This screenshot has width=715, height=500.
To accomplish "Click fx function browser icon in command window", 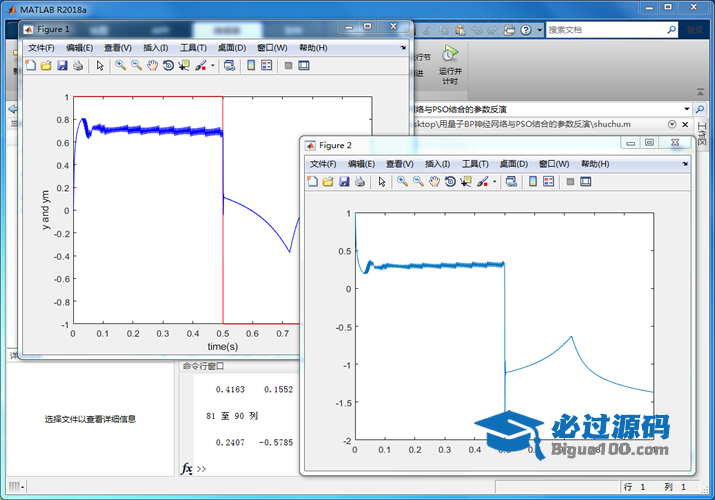I will (x=187, y=469).
